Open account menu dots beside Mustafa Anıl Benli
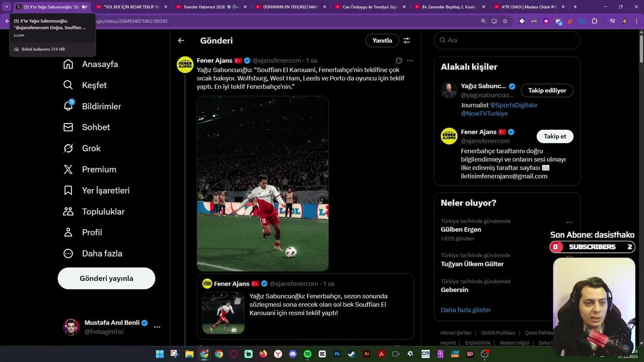The image size is (644, 362). 157,327
